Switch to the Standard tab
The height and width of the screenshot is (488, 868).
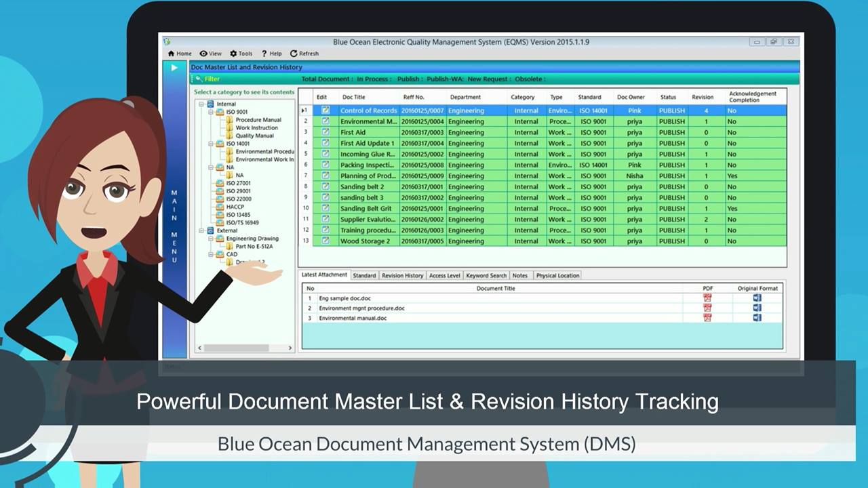pyautogui.click(x=364, y=276)
